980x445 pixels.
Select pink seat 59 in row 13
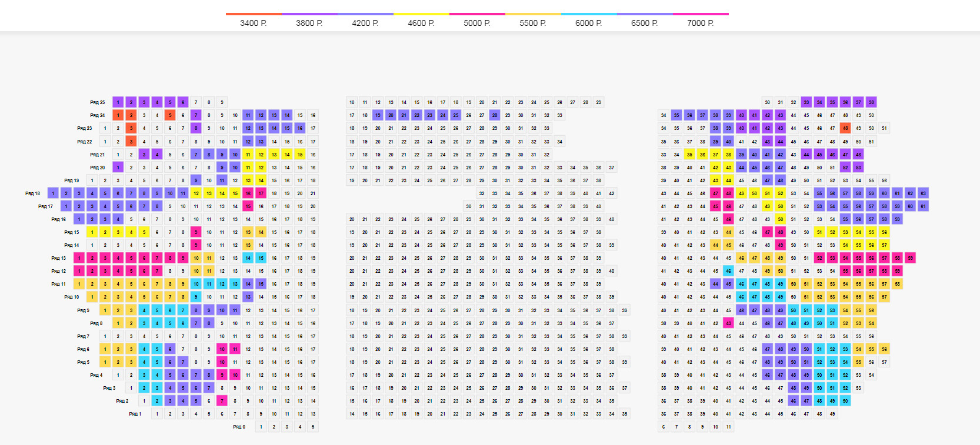[910, 258]
